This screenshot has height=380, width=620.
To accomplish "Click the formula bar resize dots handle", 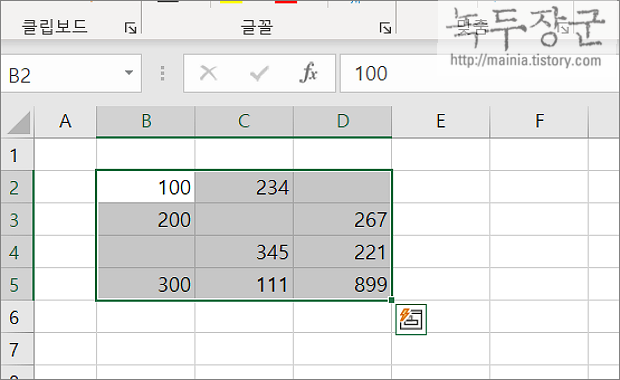I will [x=163, y=74].
